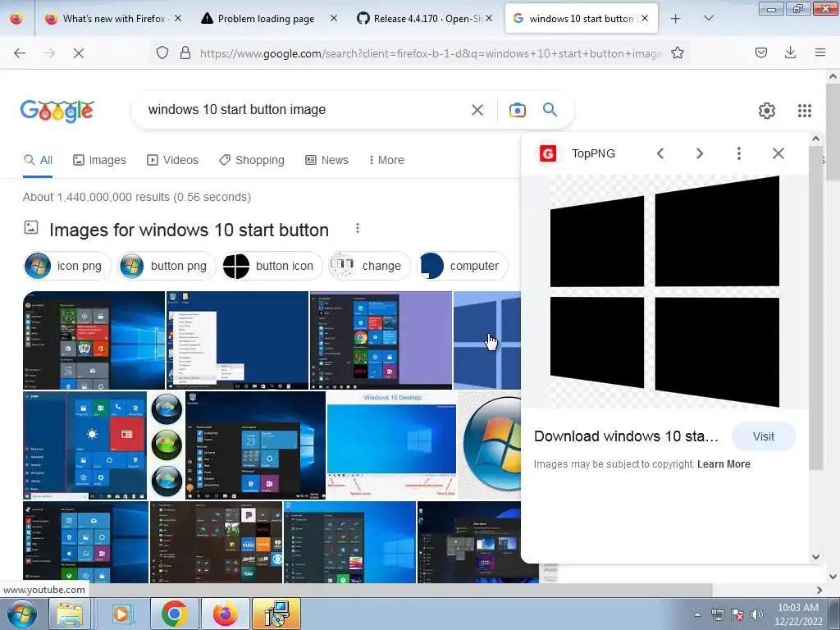Stop loading the page with X button
This screenshot has width=840, height=630.
tap(78, 53)
